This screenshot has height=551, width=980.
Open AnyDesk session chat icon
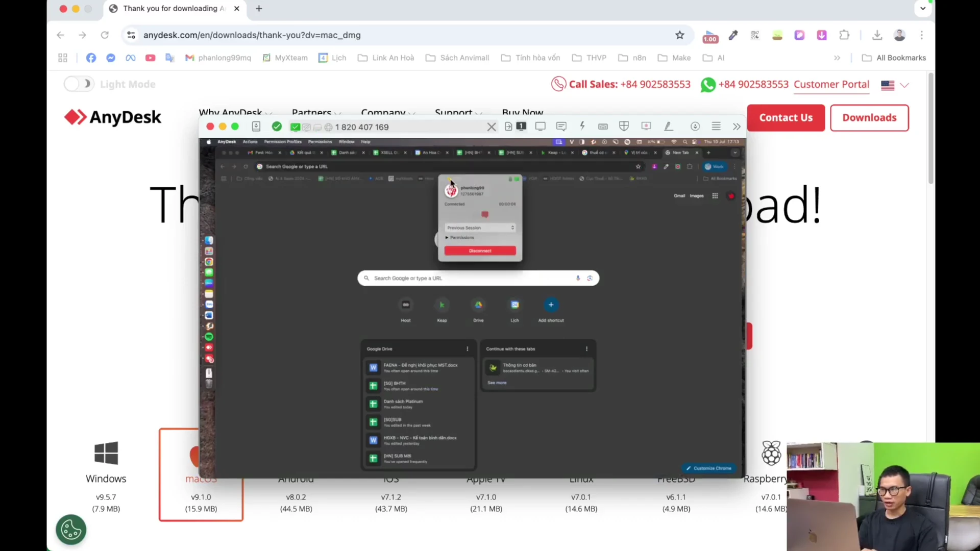tap(561, 127)
